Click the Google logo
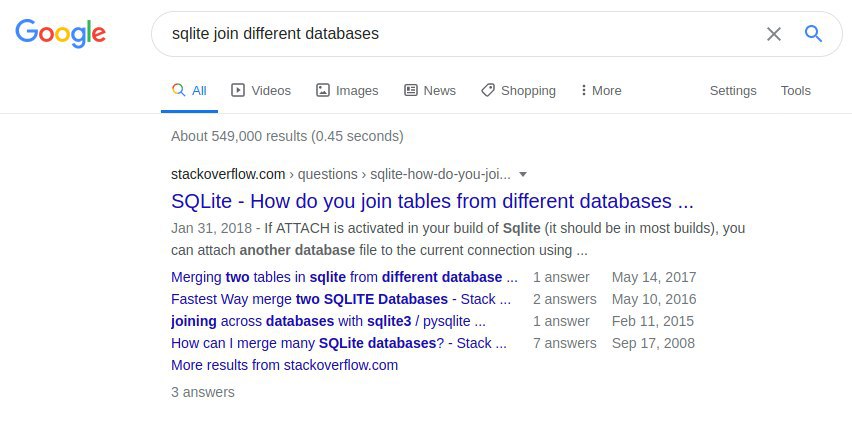The image size is (852, 429). (x=60, y=33)
